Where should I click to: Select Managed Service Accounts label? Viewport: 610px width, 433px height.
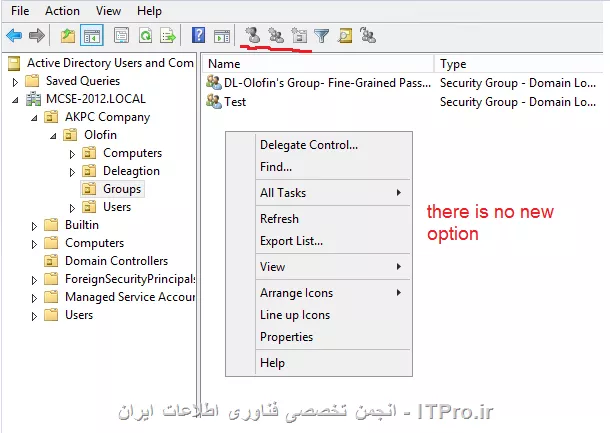click(x=130, y=296)
